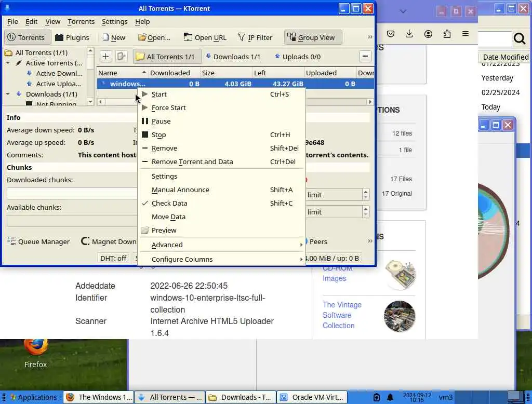
Task: Toggle Check Data menu entry
Action: (x=221, y=204)
